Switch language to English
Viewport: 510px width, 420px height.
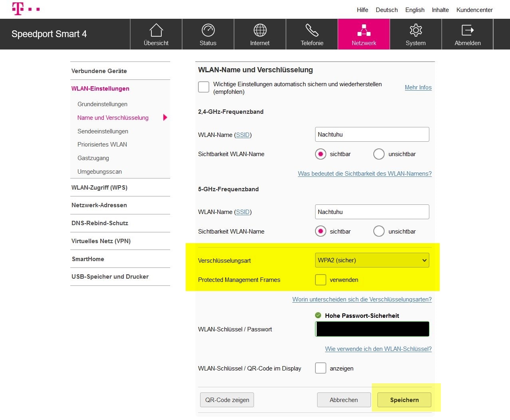[415, 10]
